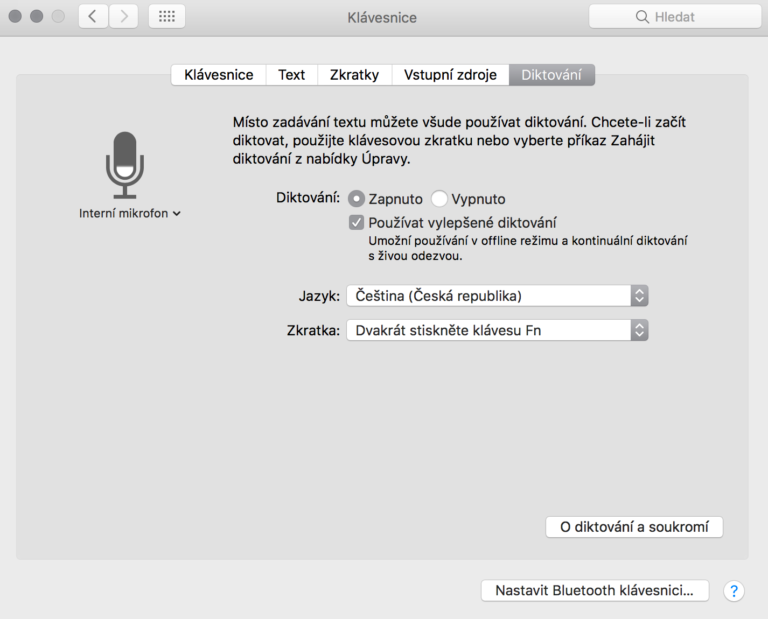Click O diktování a soukromí button

(x=633, y=527)
